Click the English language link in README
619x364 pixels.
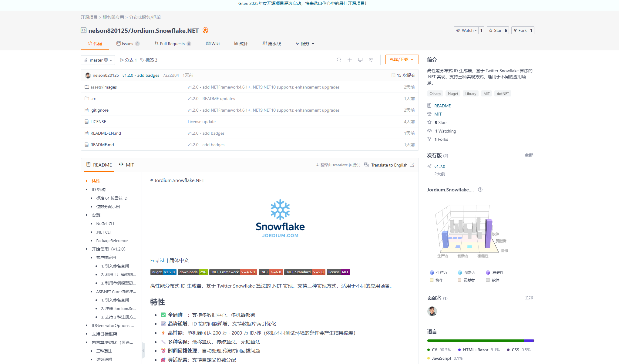(x=158, y=260)
